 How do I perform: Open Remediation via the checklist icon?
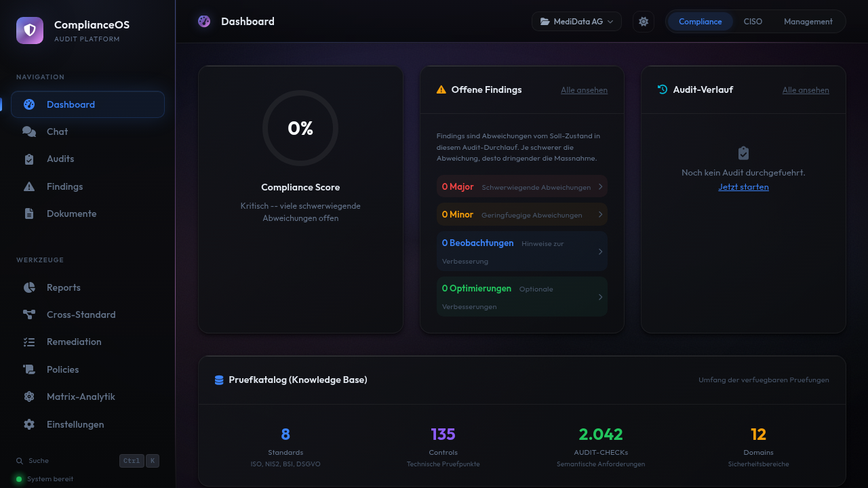pos(29,342)
